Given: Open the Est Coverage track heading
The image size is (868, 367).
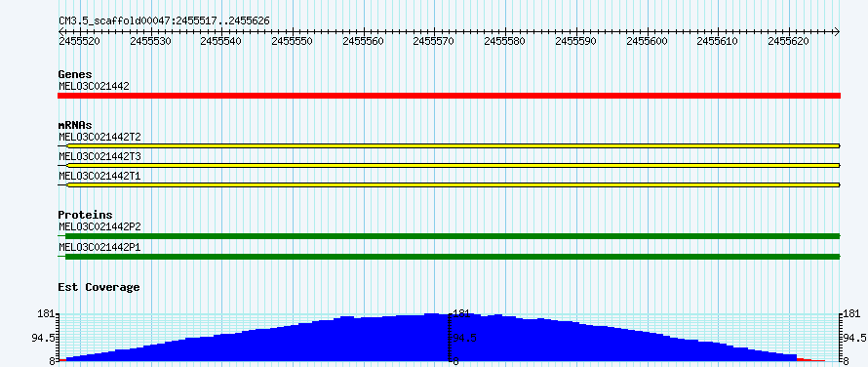Looking at the screenshot, I should point(99,287).
